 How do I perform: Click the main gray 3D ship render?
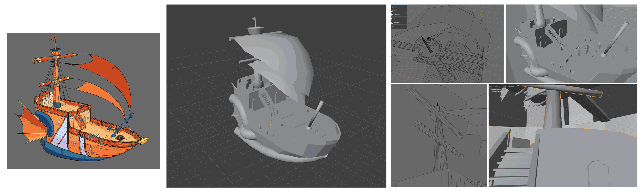tap(276, 96)
